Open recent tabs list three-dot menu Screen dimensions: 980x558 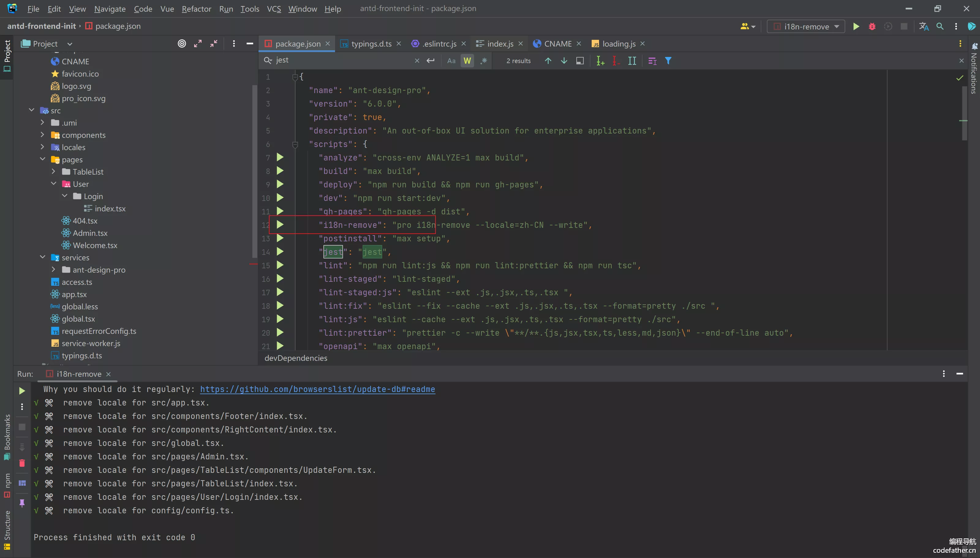coord(960,44)
